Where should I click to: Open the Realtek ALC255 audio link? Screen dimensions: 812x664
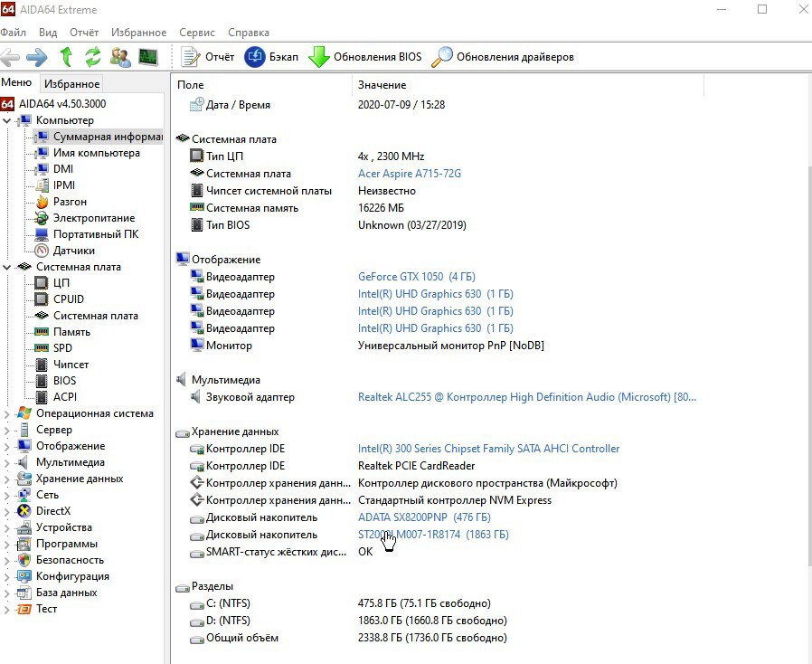click(x=526, y=397)
